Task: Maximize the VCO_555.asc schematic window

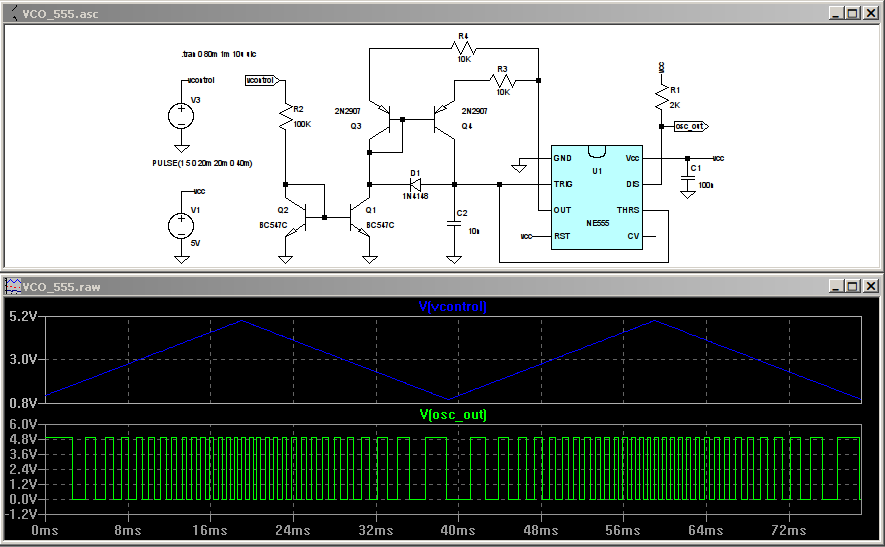Action: tap(853, 13)
